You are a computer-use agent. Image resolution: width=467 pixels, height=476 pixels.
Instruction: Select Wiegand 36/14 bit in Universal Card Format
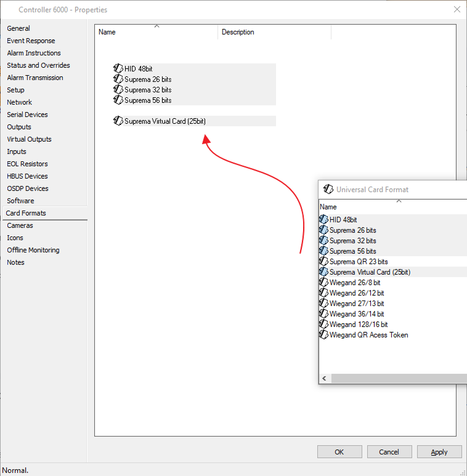point(356,314)
